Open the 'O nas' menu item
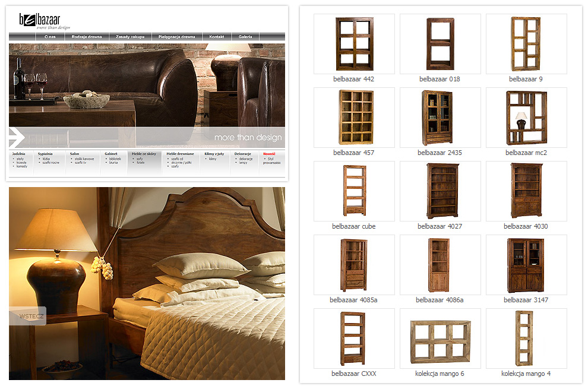Image resolution: width=588 pixels, height=386 pixels. click(x=50, y=37)
